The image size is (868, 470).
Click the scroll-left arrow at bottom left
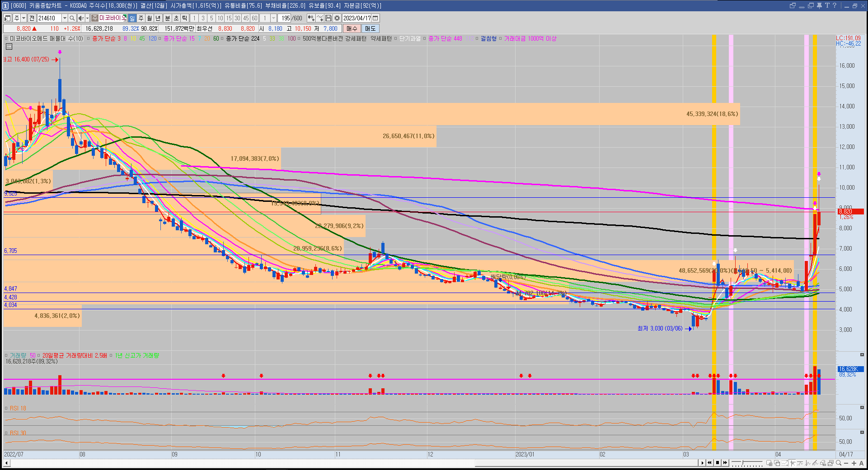(6, 463)
